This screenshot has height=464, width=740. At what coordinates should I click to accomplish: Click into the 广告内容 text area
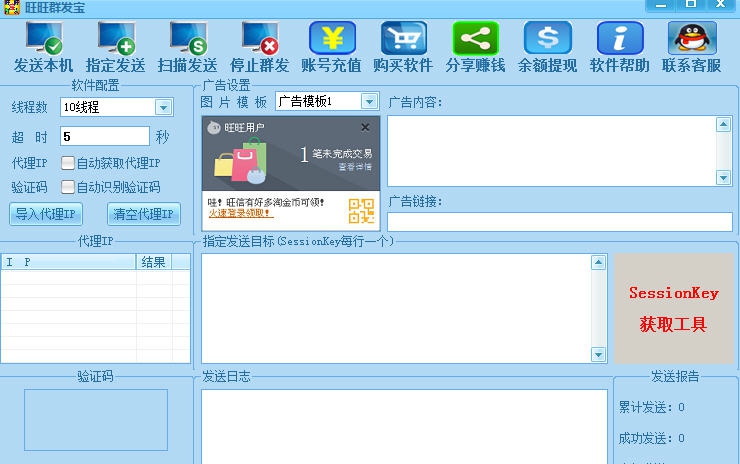point(552,151)
